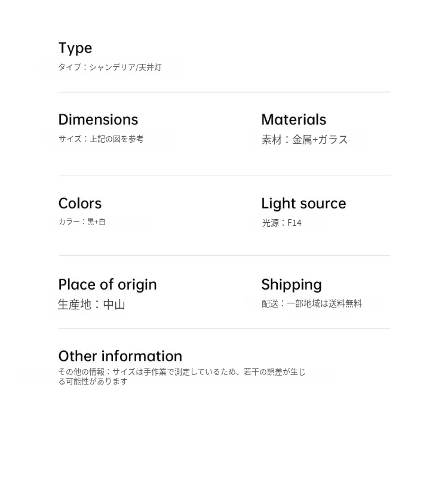Click the Other information heading

pyautogui.click(x=120, y=356)
